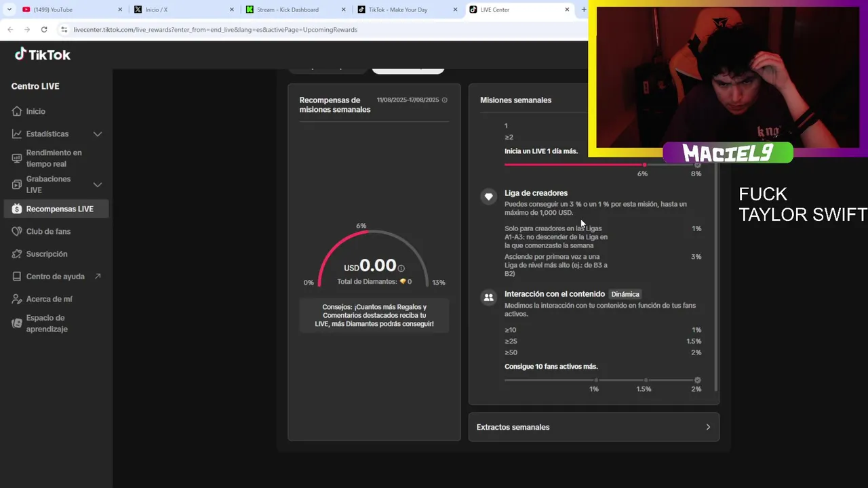Click the diamond icon near Total de Diamantes
This screenshot has width=868, height=488.
403,281
